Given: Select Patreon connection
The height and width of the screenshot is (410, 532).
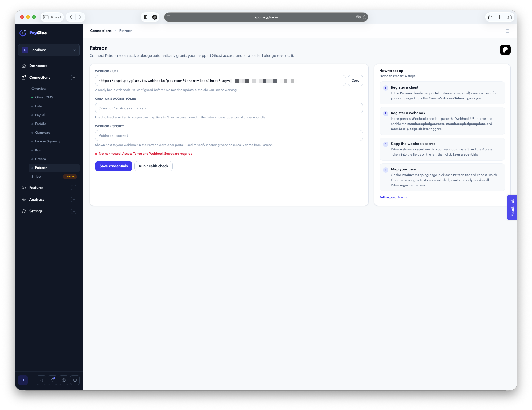Looking at the screenshot, I should (54, 168).
